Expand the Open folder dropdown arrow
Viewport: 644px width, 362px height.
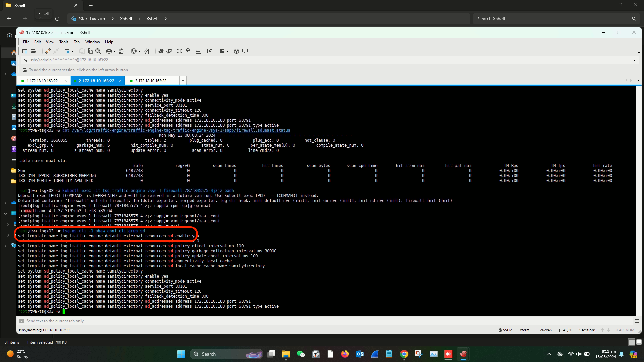(x=39, y=51)
